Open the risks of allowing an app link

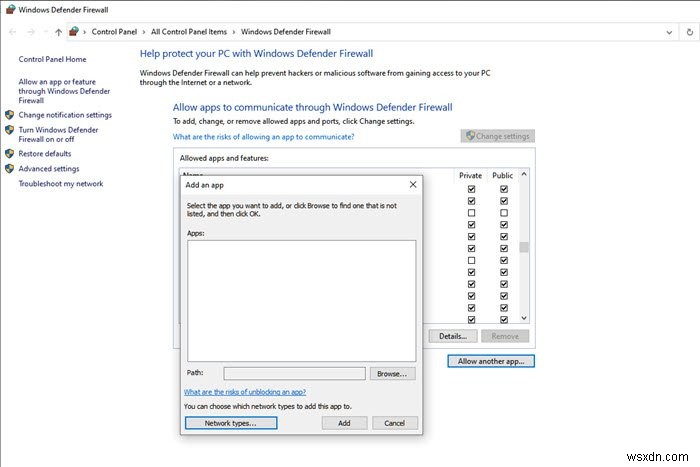263,137
